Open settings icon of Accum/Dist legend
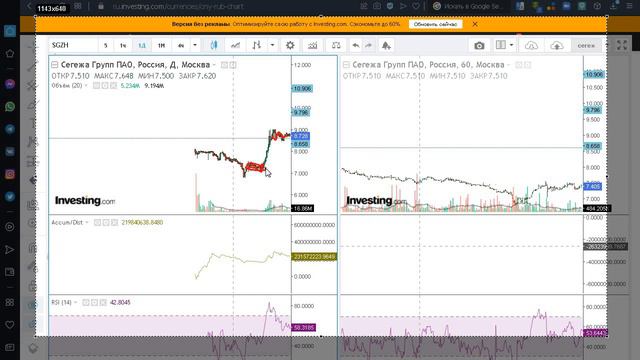The image size is (640, 360). tap(106, 222)
